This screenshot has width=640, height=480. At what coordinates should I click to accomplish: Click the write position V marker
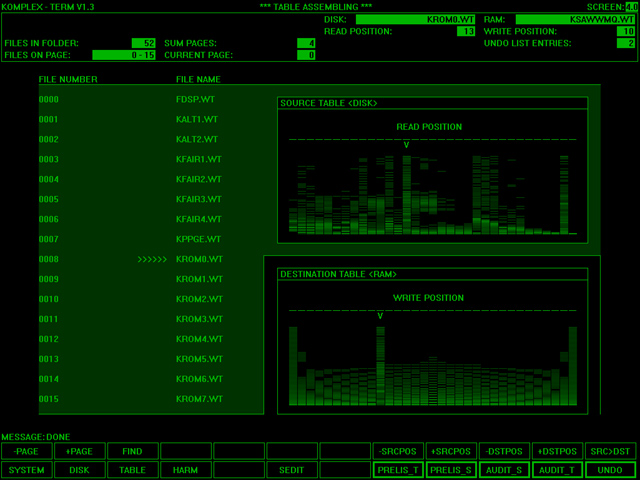tap(380, 316)
